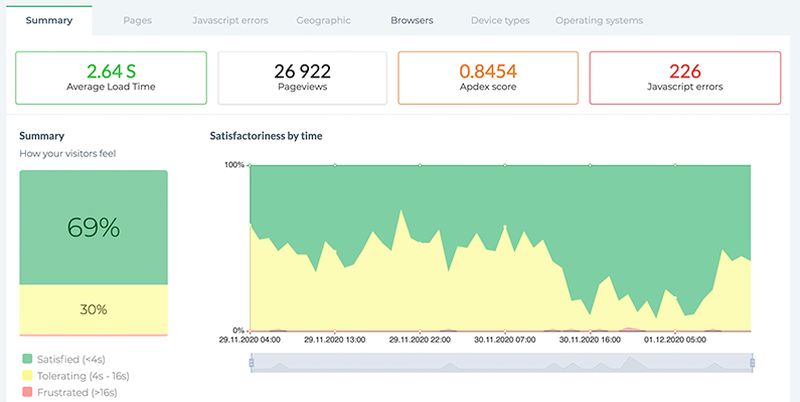Click the 69% satisfied summary block

(x=93, y=227)
